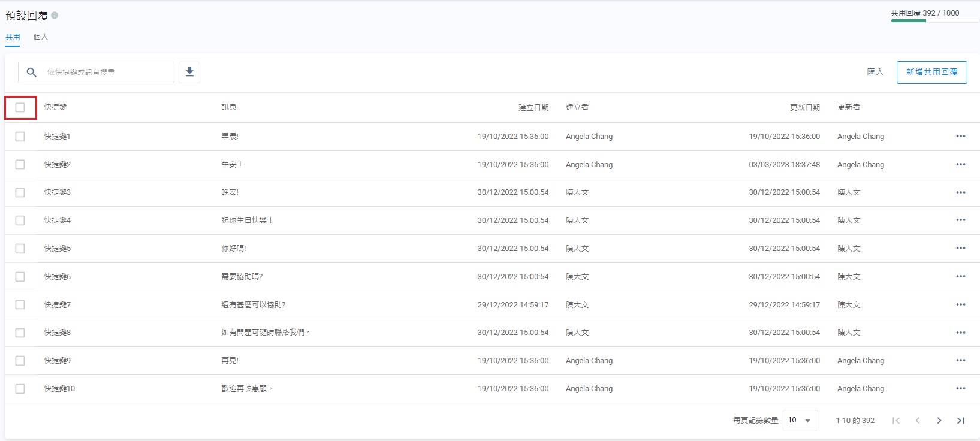Focus the shortcut or message search field
980x441 pixels.
coord(108,73)
